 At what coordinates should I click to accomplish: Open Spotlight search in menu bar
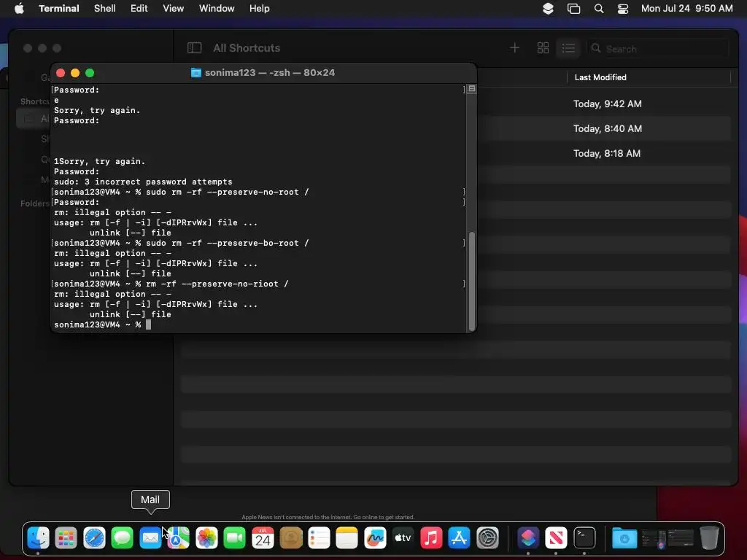(599, 9)
